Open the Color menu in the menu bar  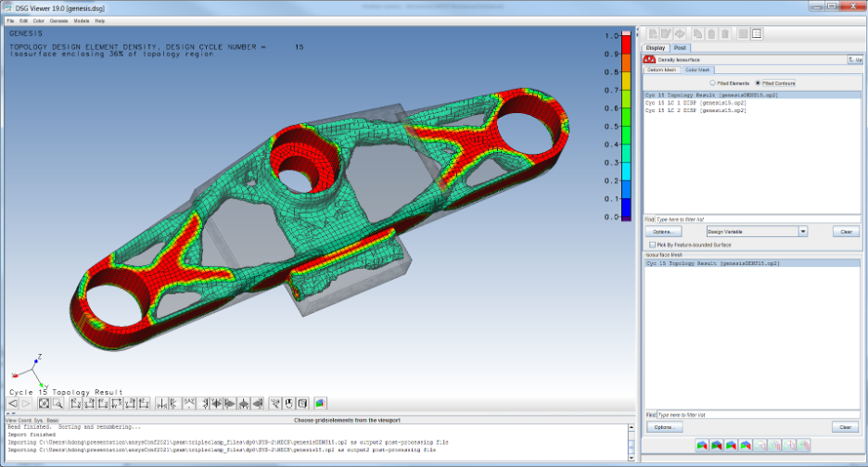(x=38, y=19)
